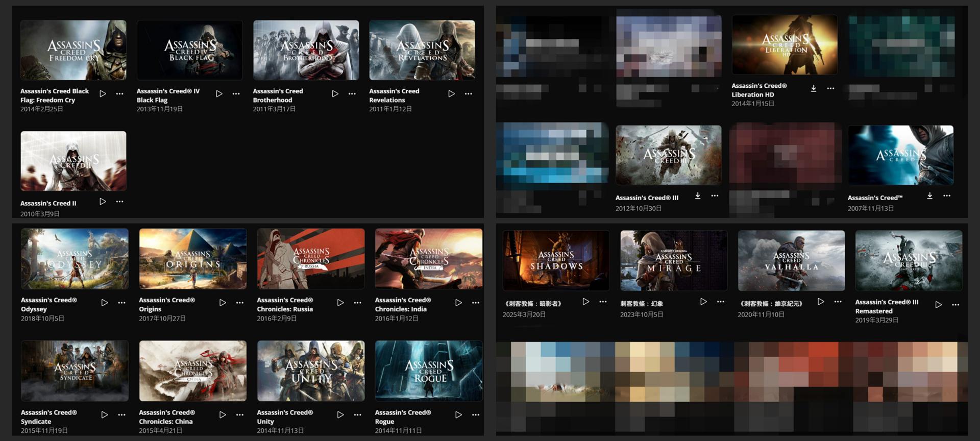This screenshot has height=441, width=980.
Task: Open more options for Unity
Action: pyautogui.click(x=358, y=415)
